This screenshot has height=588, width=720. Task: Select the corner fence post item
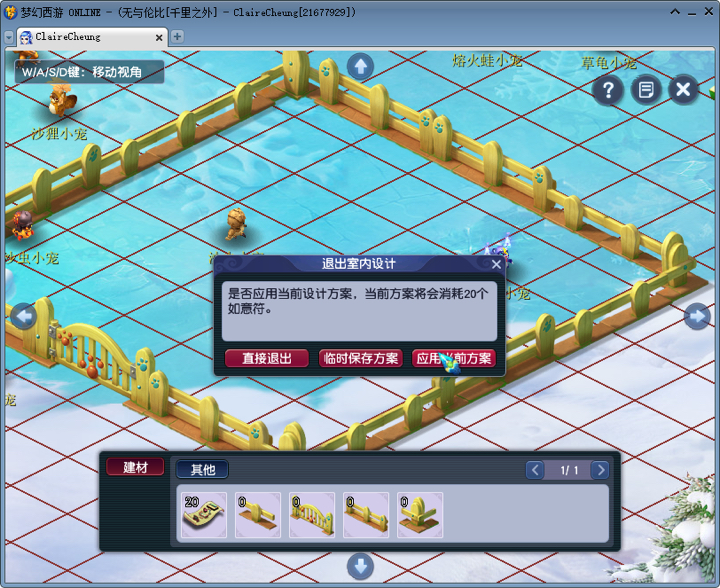click(420, 515)
